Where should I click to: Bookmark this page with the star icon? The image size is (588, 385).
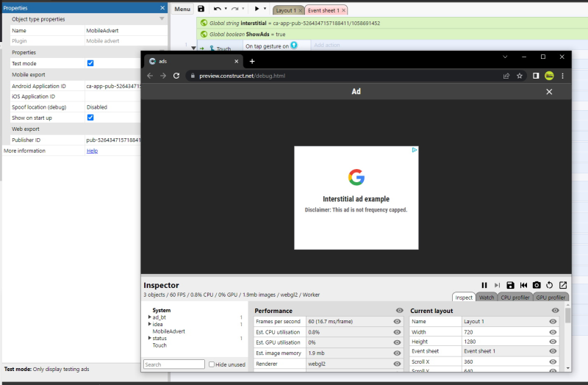coord(520,76)
